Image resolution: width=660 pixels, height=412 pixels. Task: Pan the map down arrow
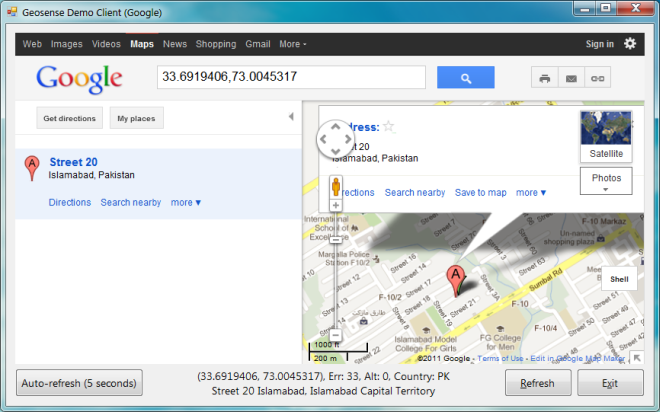point(335,152)
